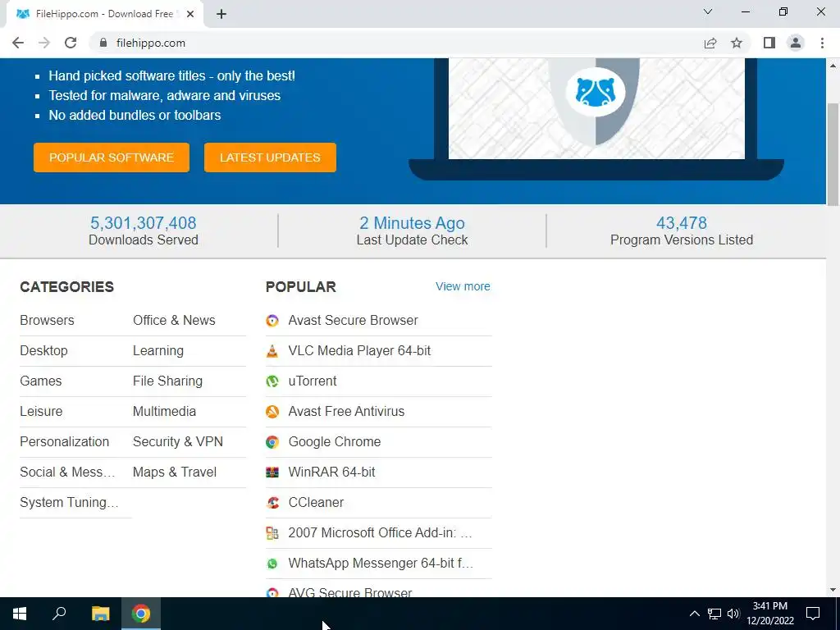Open the Learning category
Image resolution: width=840 pixels, height=630 pixels.
coord(158,351)
